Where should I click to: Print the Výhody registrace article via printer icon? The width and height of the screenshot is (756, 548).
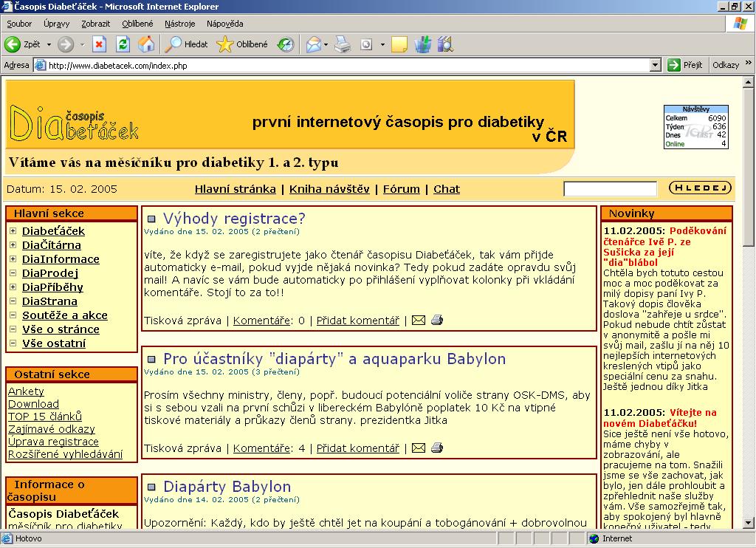coord(437,320)
